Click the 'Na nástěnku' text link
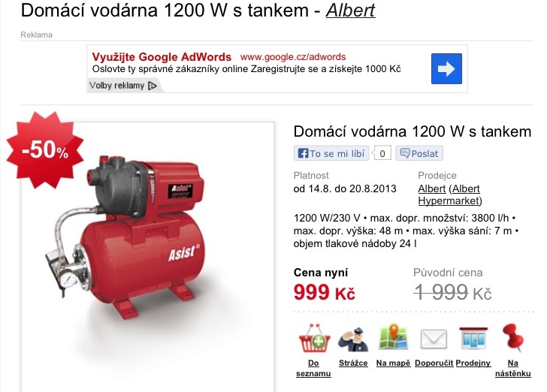The image size is (547, 392). 512,368
